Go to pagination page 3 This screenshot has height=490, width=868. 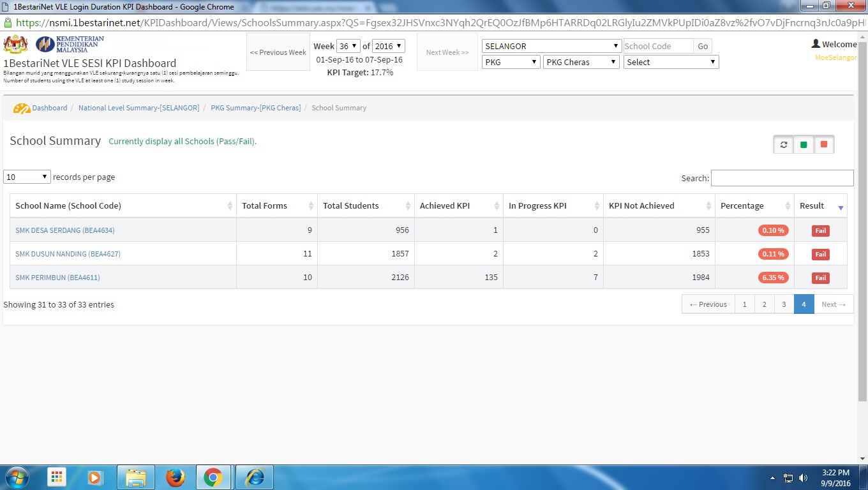(784, 304)
